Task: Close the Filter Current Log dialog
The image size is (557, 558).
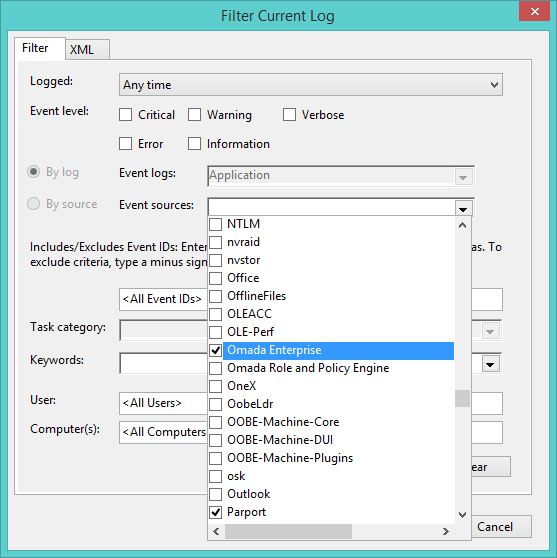Action: point(534,11)
